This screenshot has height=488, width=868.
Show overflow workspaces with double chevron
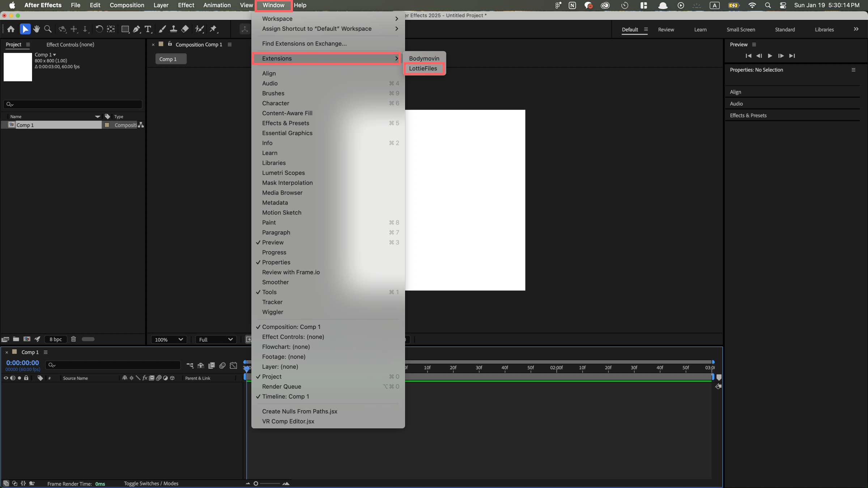(x=856, y=29)
